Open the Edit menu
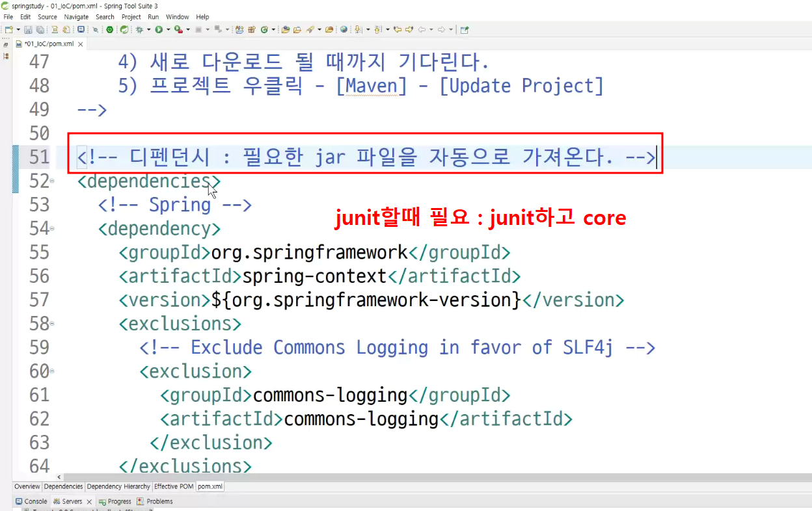The width and height of the screenshot is (812, 511). point(25,17)
